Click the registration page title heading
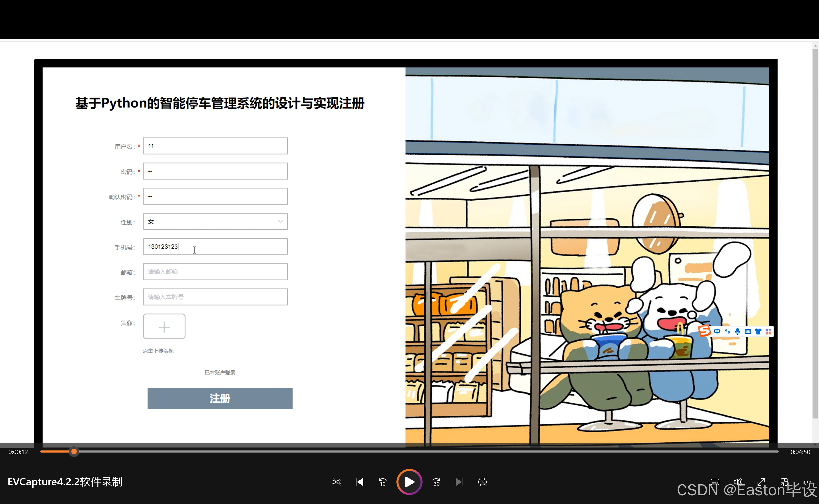 point(220,103)
